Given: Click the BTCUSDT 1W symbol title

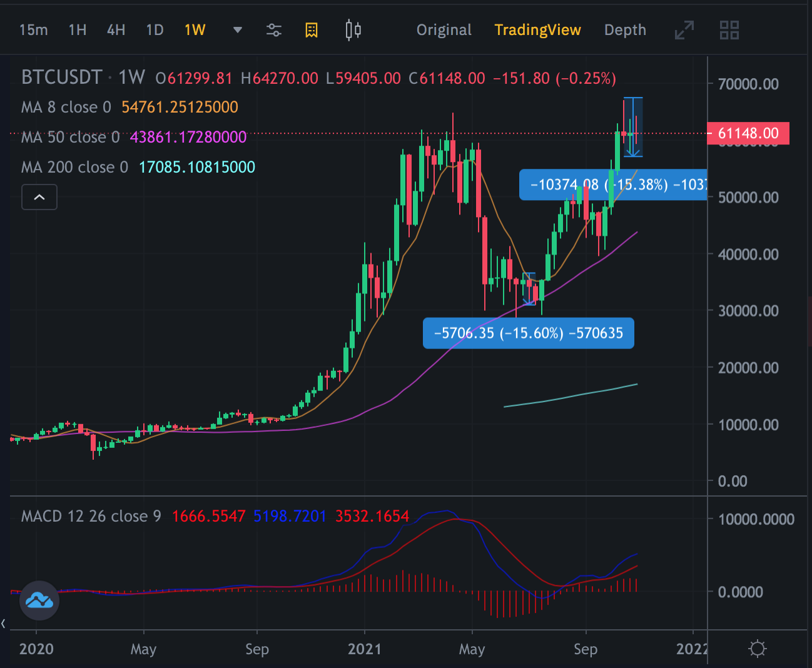Looking at the screenshot, I should tap(83, 78).
